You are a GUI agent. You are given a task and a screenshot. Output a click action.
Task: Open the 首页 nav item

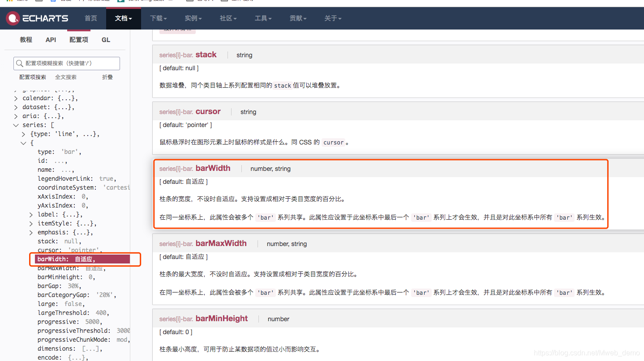coord(91,18)
